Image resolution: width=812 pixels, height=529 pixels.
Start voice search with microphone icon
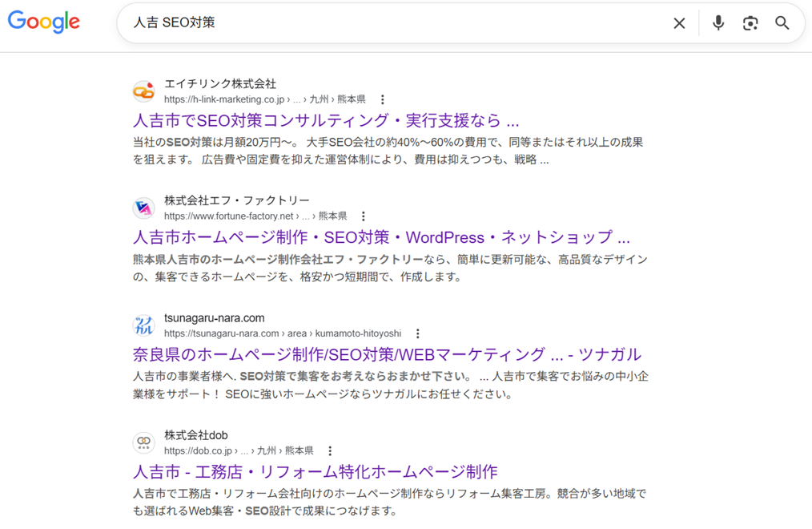[718, 23]
